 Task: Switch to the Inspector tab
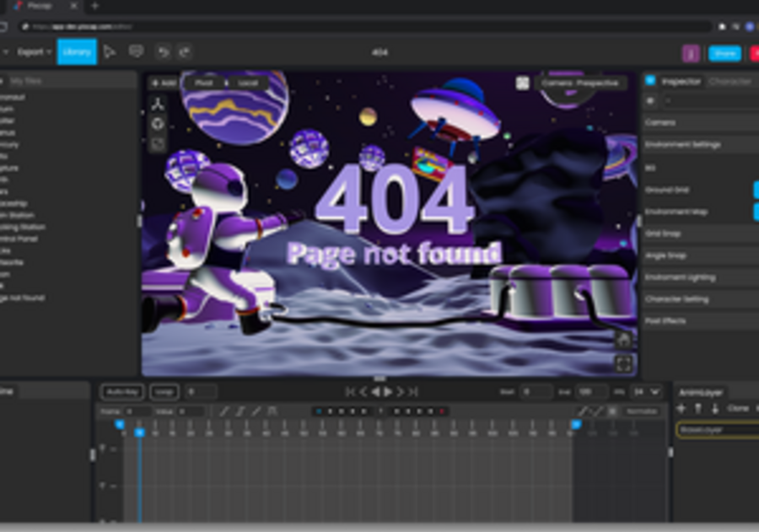click(x=681, y=82)
